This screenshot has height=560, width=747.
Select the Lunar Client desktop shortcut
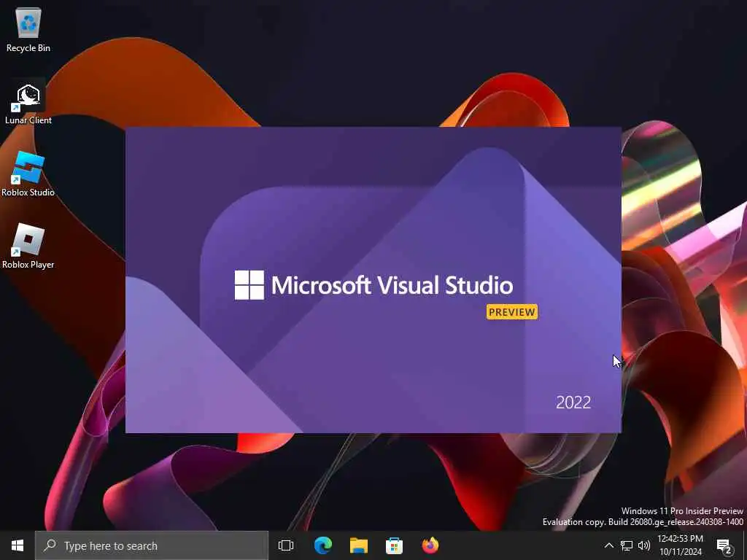coord(28,103)
